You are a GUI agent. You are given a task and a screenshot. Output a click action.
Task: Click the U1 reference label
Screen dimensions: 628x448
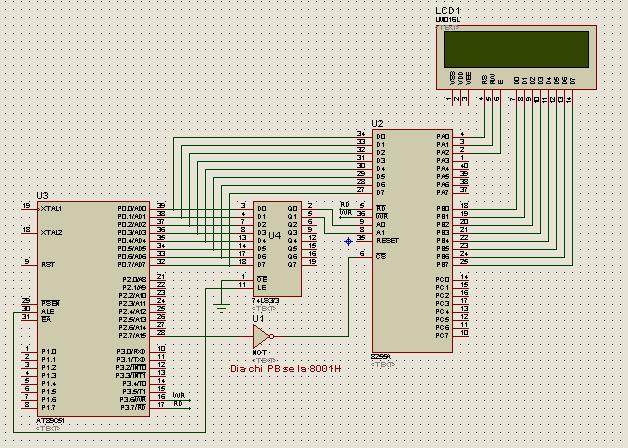258,318
